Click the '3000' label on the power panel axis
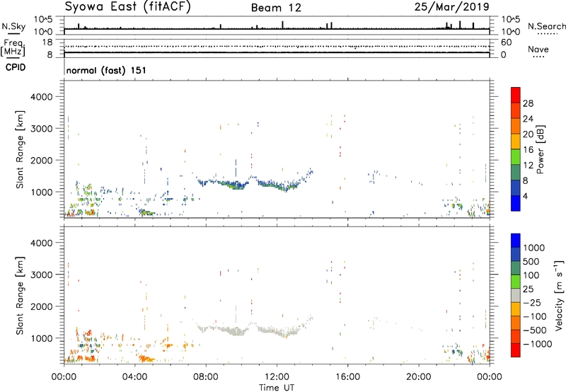Image resolution: width=566 pixels, height=392 pixels. [x=41, y=129]
